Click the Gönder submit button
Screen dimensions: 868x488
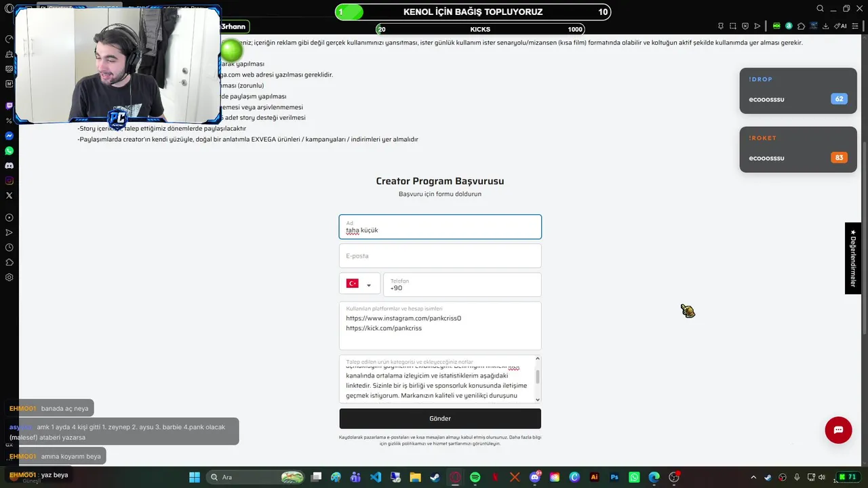click(x=440, y=418)
